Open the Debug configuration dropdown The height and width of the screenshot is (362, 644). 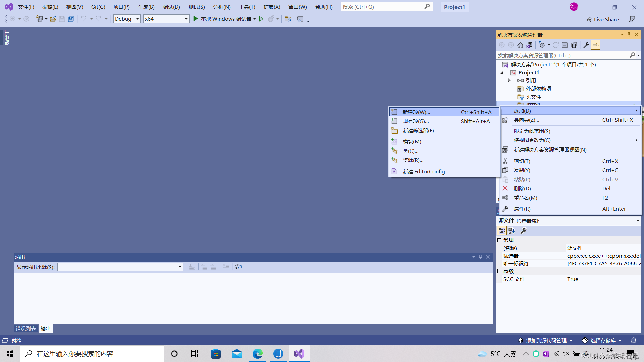[137, 19]
